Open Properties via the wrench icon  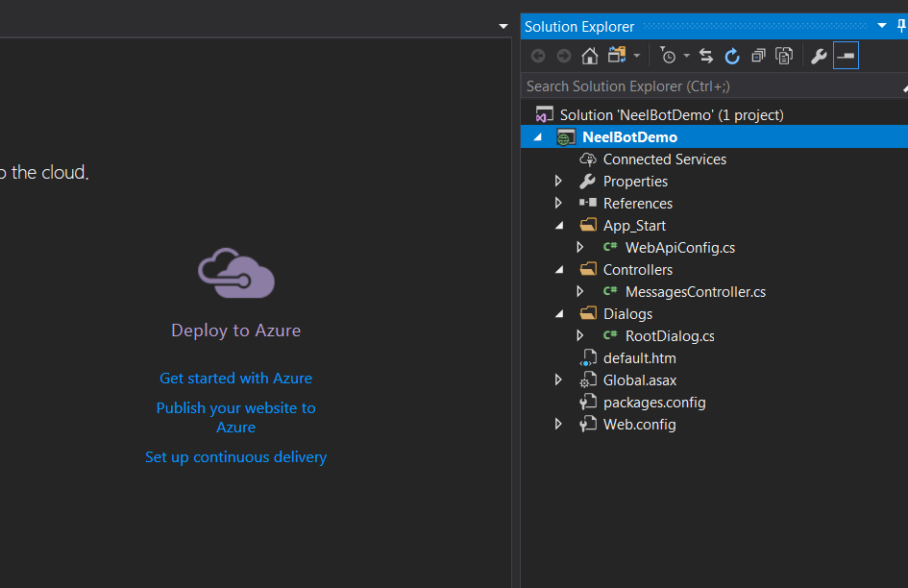point(819,56)
